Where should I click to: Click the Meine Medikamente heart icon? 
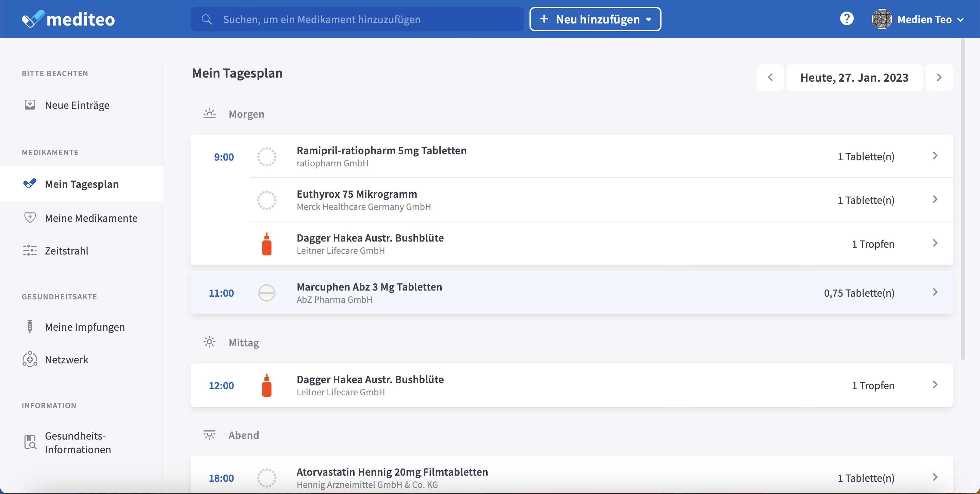[x=30, y=217]
